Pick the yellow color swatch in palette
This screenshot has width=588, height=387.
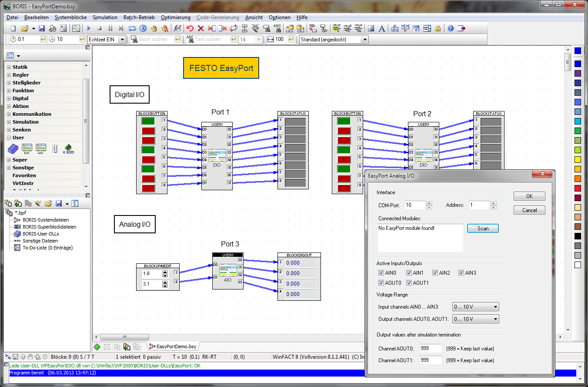(578, 159)
